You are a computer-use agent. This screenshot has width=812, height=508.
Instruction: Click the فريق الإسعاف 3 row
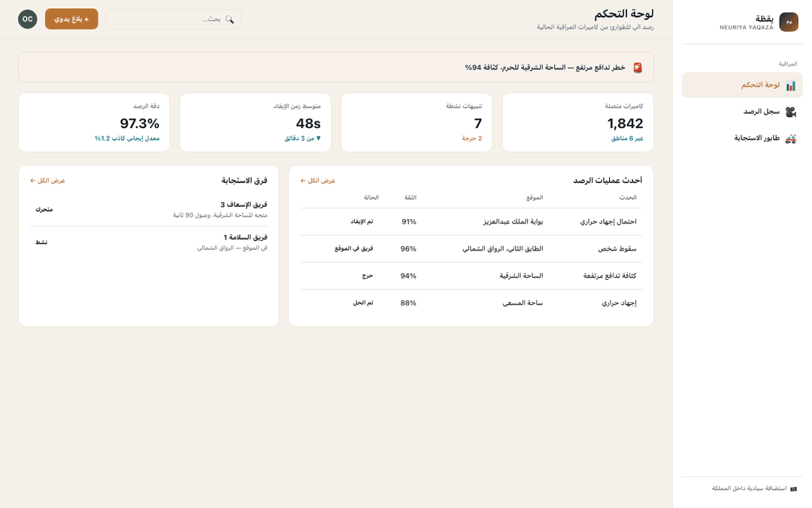(149, 209)
